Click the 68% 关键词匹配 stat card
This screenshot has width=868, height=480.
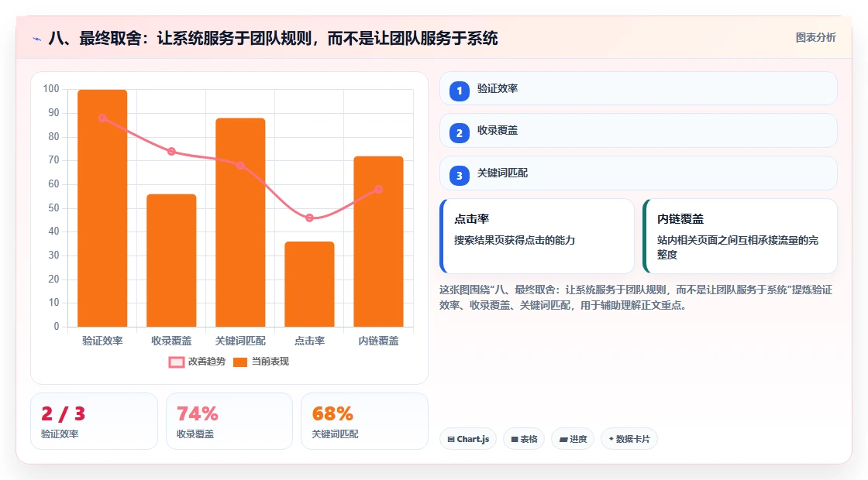[364, 421]
